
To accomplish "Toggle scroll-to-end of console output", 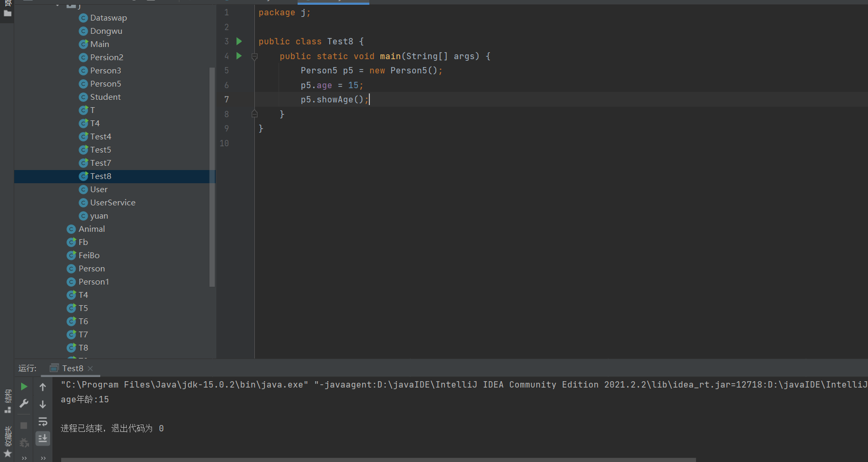I will (43, 438).
